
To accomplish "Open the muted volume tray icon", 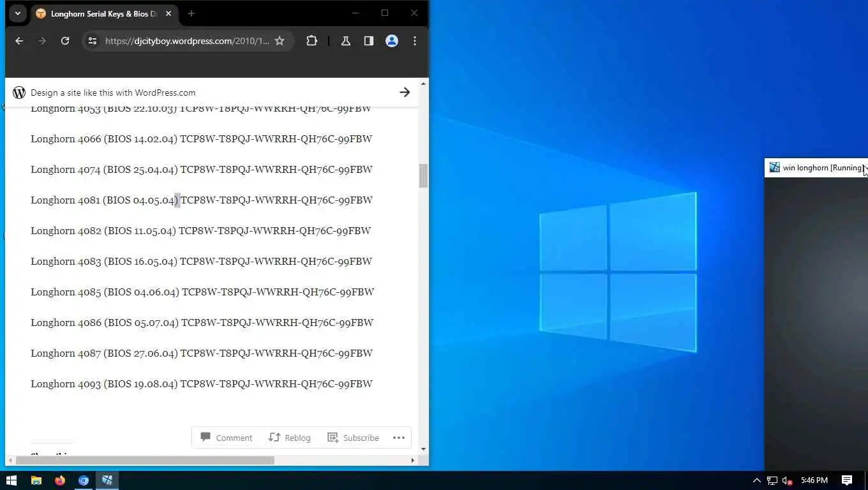I will pyautogui.click(x=788, y=480).
